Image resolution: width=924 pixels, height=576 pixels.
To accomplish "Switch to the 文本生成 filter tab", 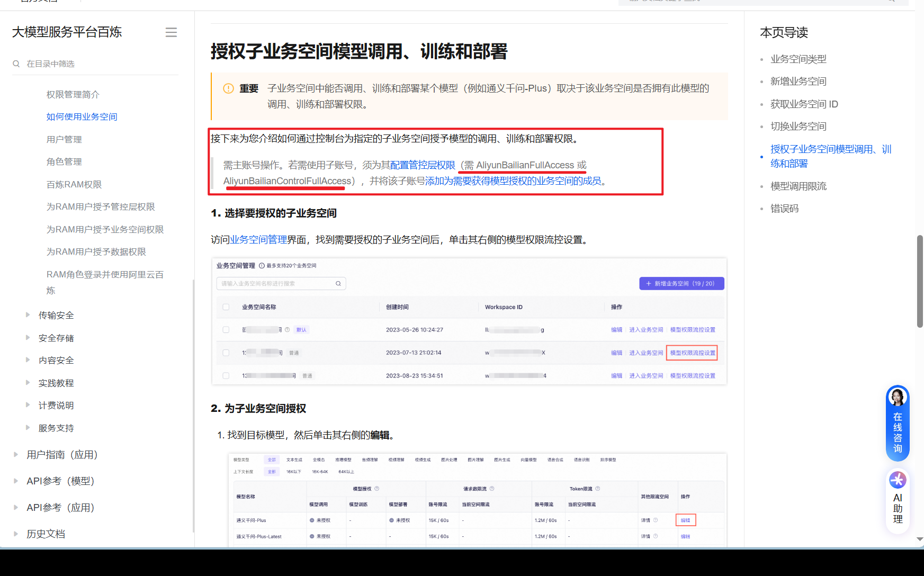I will tap(294, 460).
